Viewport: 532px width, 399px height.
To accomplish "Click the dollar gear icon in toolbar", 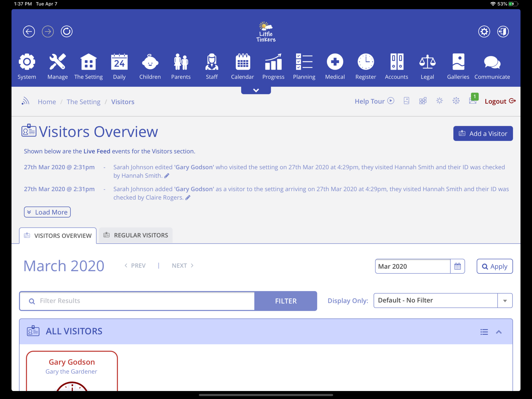I will point(456,101).
